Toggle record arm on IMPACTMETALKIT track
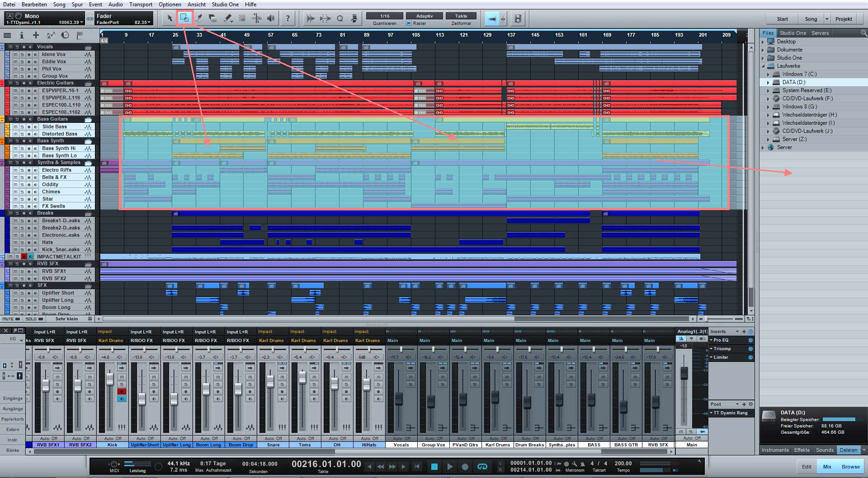 [x=24, y=257]
